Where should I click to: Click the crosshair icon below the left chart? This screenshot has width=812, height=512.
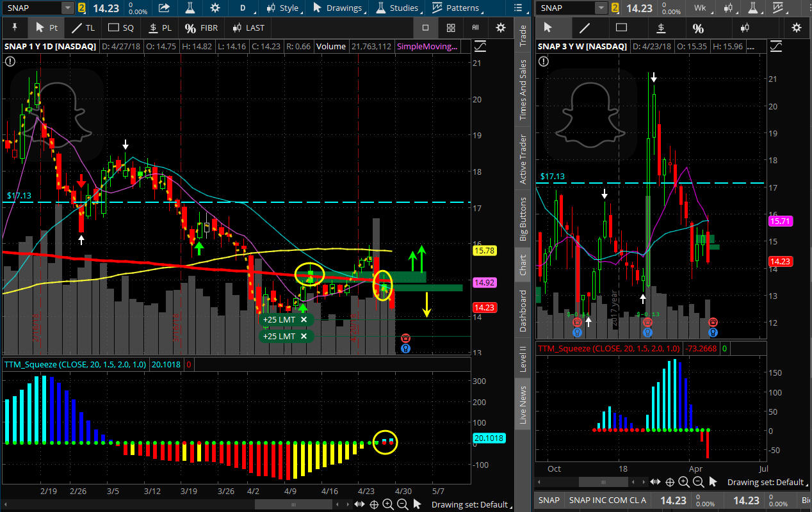[x=374, y=504]
